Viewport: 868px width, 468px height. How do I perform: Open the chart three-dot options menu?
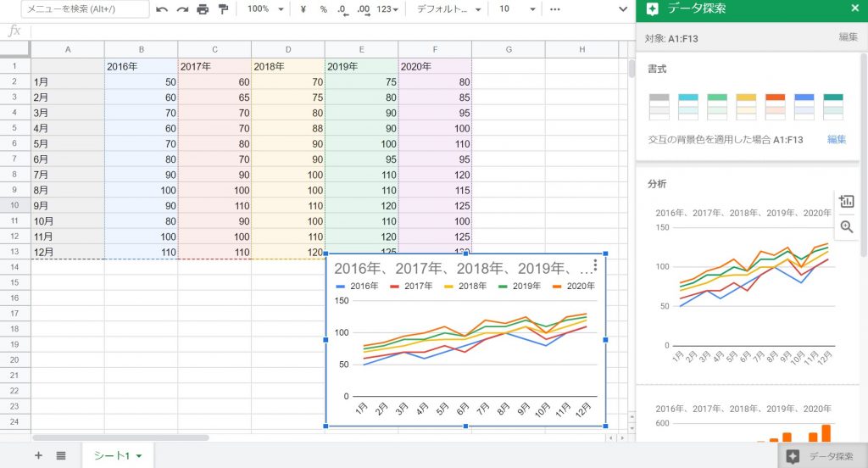[x=595, y=265]
